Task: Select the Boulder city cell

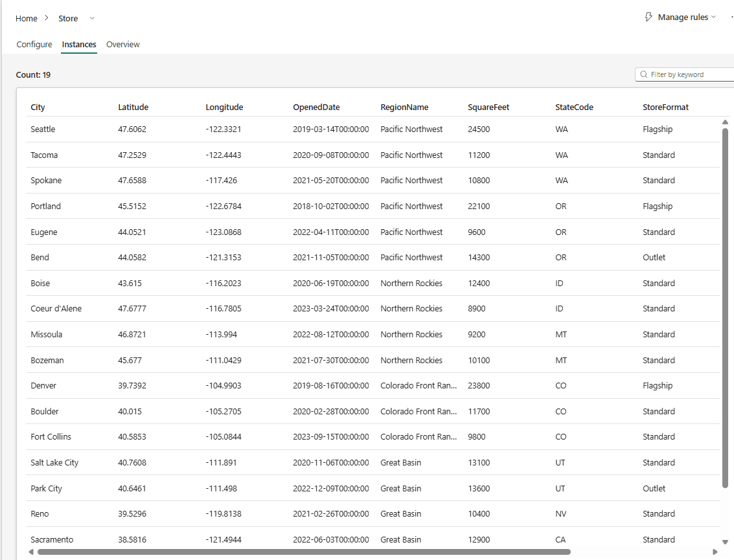Action: pyautogui.click(x=45, y=411)
